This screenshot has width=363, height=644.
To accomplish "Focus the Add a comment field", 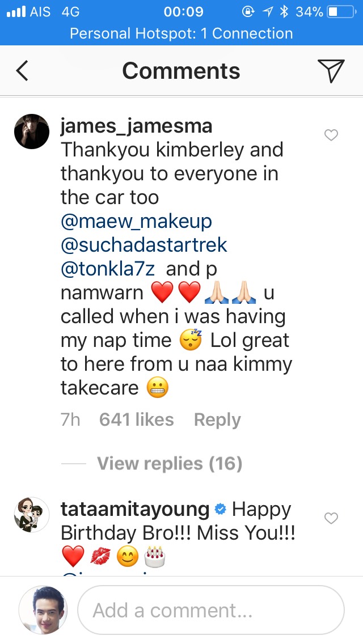I will pyautogui.click(x=210, y=610).
